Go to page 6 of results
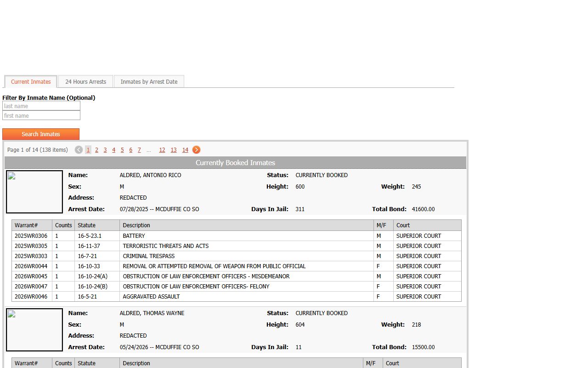This screenshot has height=368, width=588. (130, 150)
